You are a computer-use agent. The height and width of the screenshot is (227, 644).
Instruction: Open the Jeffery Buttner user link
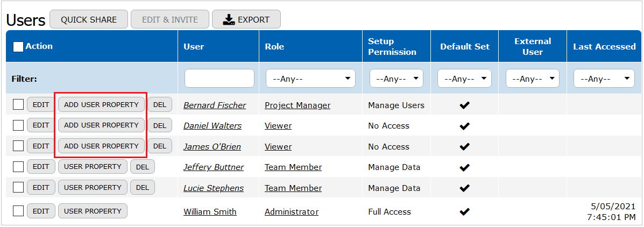click(214, 167)
